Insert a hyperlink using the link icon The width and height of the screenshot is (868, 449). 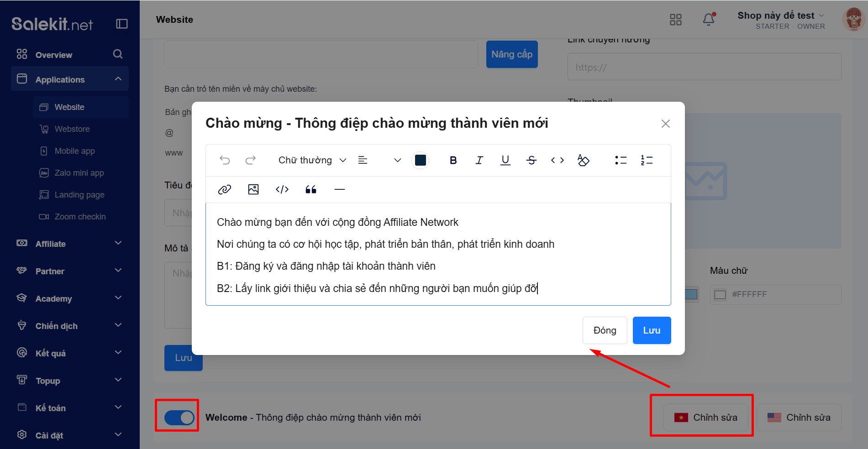[225, 189]
